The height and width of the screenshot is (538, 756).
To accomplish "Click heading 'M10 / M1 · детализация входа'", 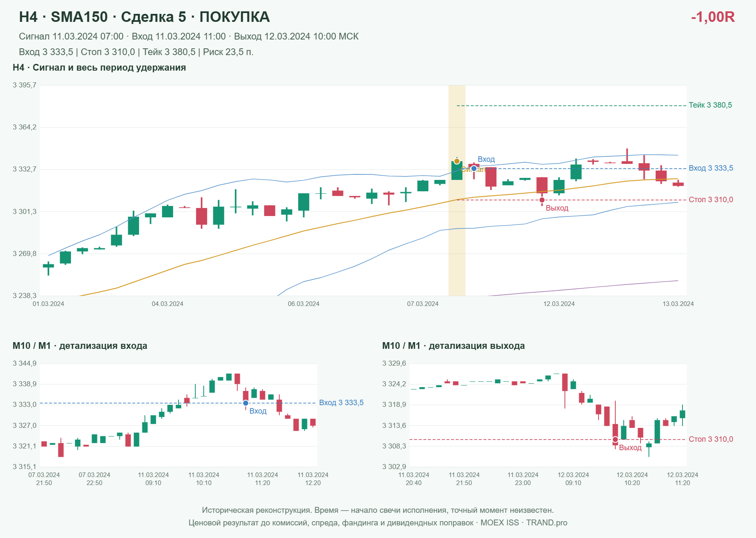I will click(80, 346).
